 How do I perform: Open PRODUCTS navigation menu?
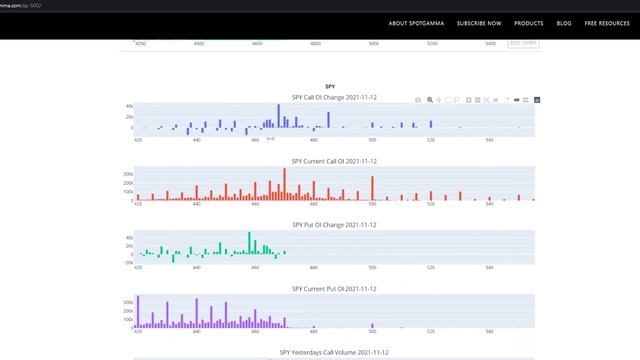(x=529, y=23)
